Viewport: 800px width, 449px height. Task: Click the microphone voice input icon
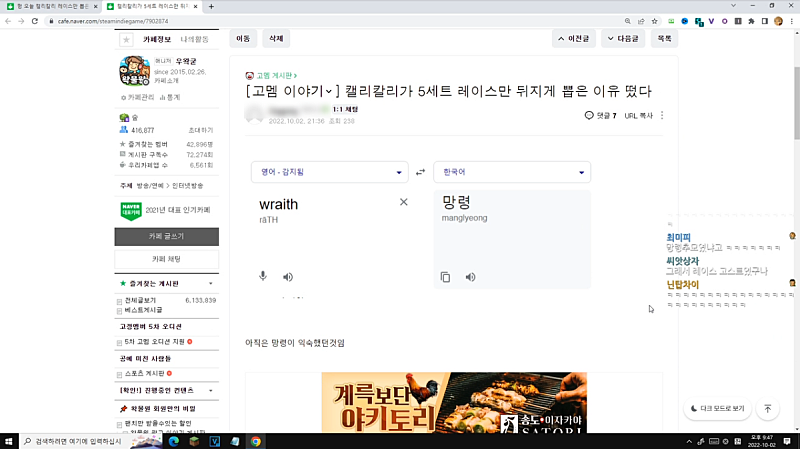[x=263, y=277]
